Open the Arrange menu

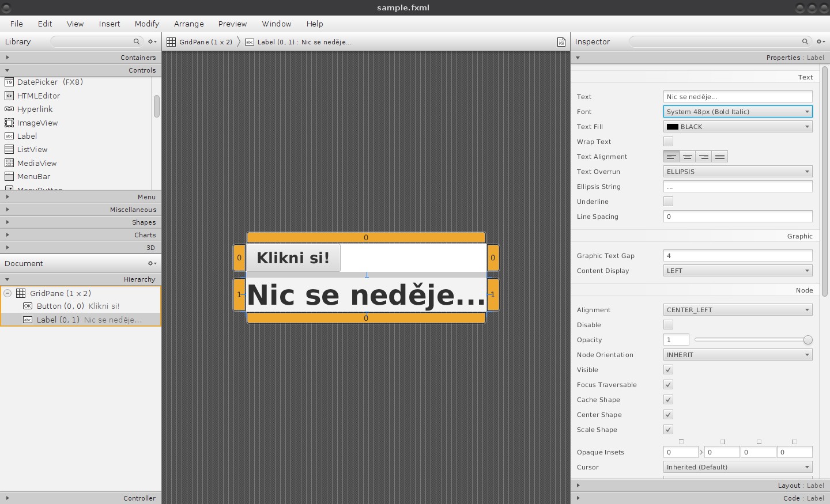[x=189, y=24]
